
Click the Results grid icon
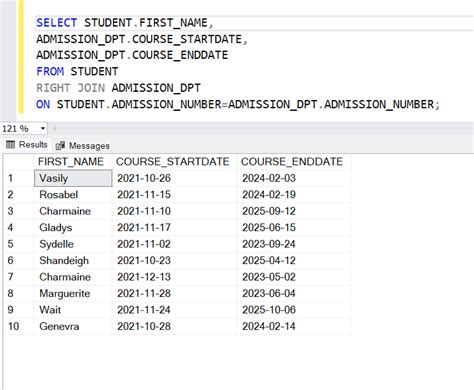click(x=11, y=144)
